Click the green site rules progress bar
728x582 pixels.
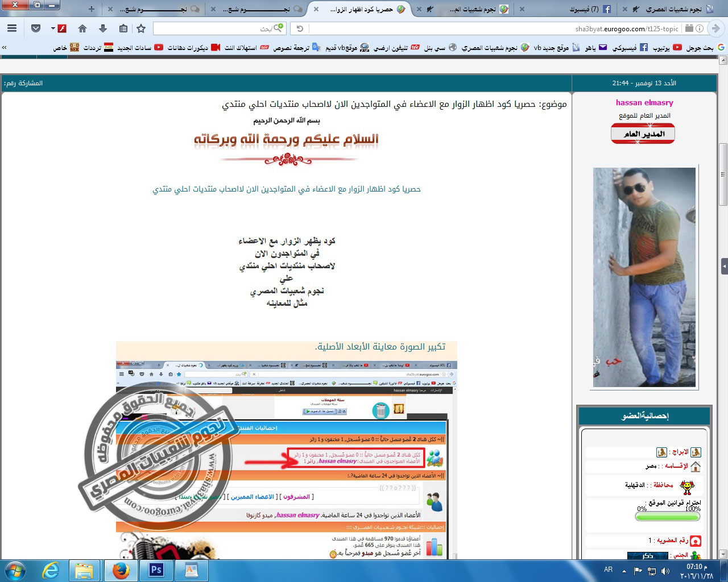(x=668, y=517)
